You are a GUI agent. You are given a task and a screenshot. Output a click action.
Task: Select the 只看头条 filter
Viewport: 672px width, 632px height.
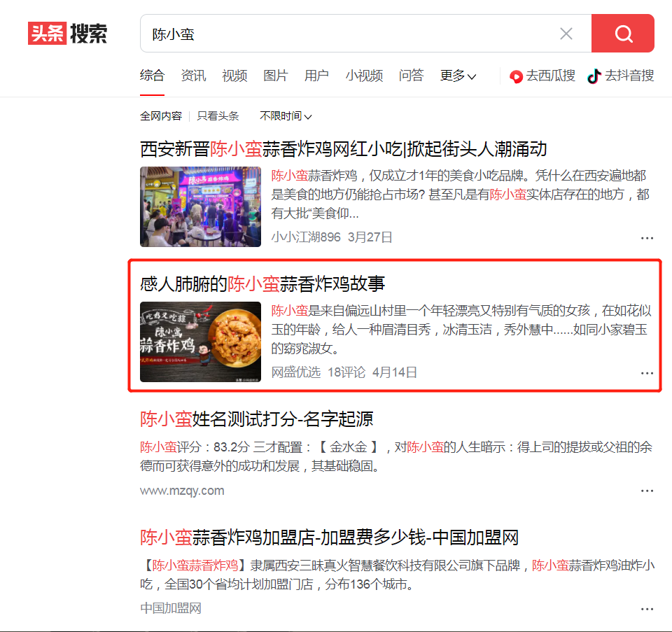click(x=218, y=116)
